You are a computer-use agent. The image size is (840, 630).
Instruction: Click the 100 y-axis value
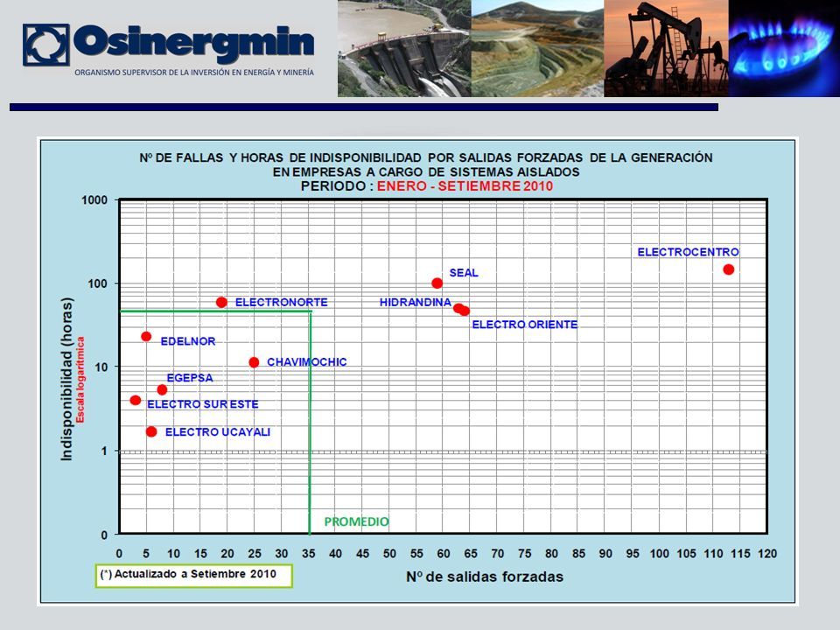[x=97, y=283]
